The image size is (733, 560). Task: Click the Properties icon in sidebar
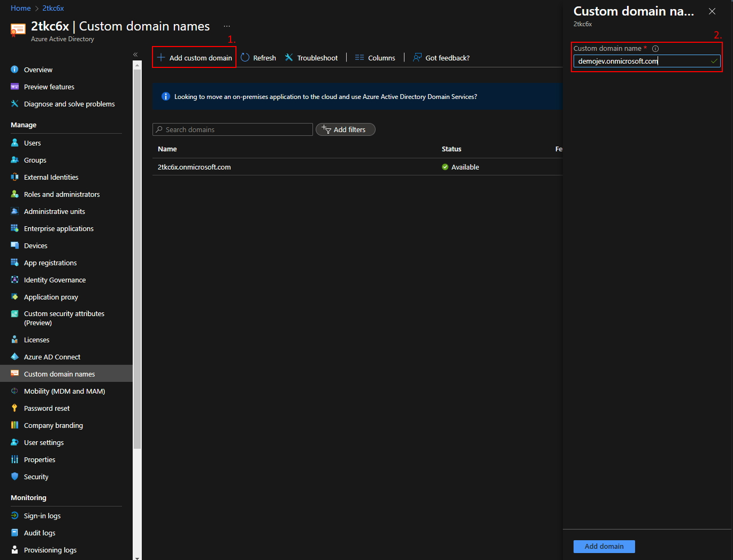click(14, 459)
